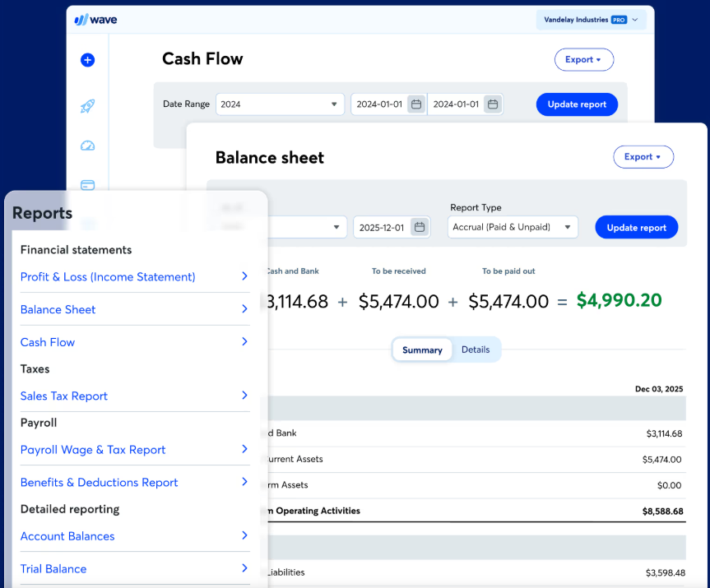The image size is (710, 588).
Task: Click the first 2024-01-01 date field
Action: [388, 104]
